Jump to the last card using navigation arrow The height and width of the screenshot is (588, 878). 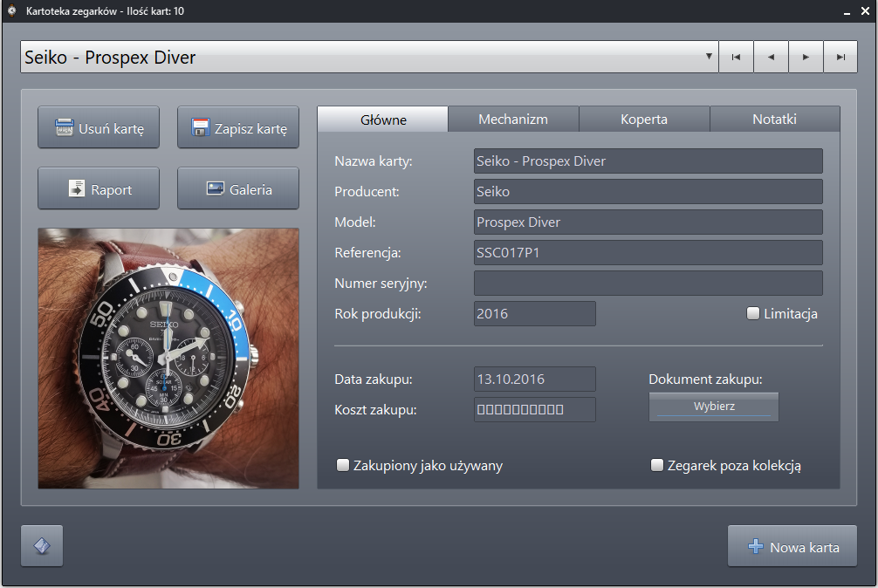[840, 57]
